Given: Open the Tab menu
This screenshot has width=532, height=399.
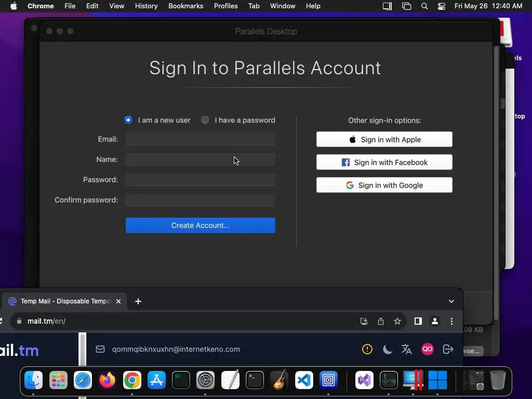Looking at the screenshot, I should coord(254,6).
